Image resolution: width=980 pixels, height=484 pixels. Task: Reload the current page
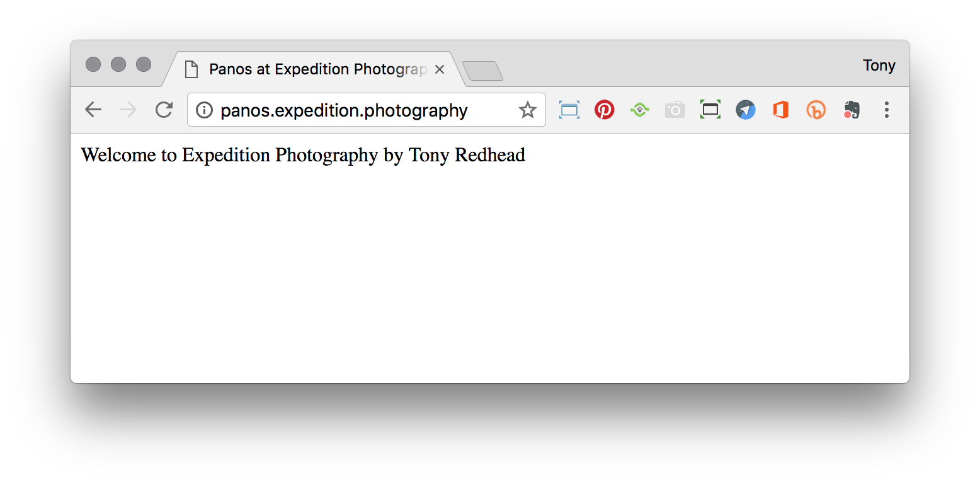[x=164, y=110]
